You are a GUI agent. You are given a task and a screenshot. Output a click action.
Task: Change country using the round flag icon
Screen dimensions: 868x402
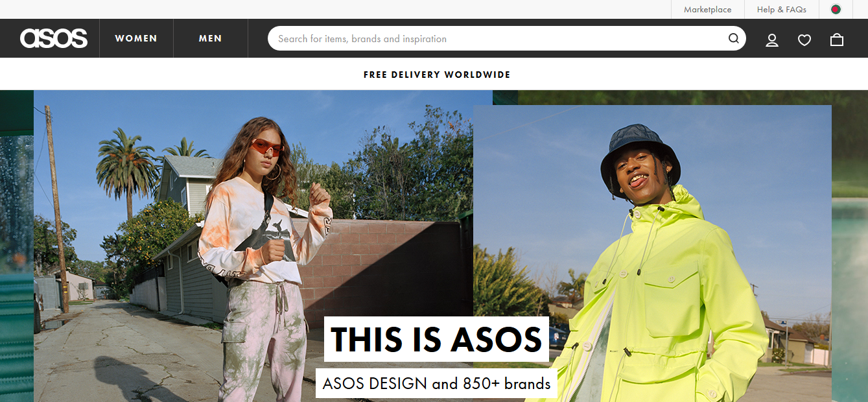tap(836, 10)
